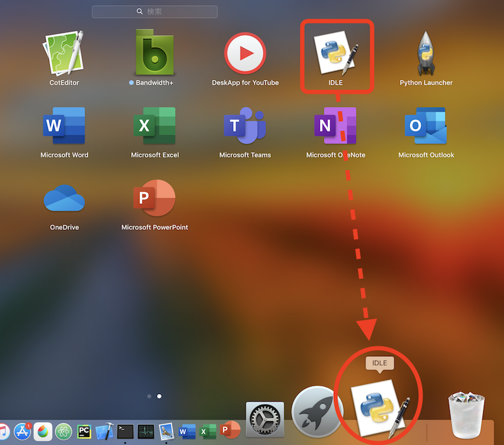Switch to the first Launchpad page dot

click(x=149, y=396)
